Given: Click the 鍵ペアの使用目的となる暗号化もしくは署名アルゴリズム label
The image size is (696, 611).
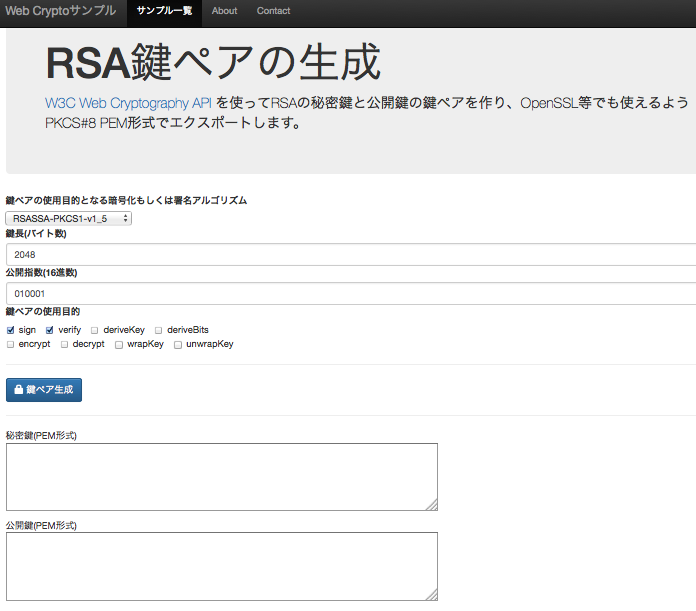Looking at the screenshot, I should pos(127,201).
